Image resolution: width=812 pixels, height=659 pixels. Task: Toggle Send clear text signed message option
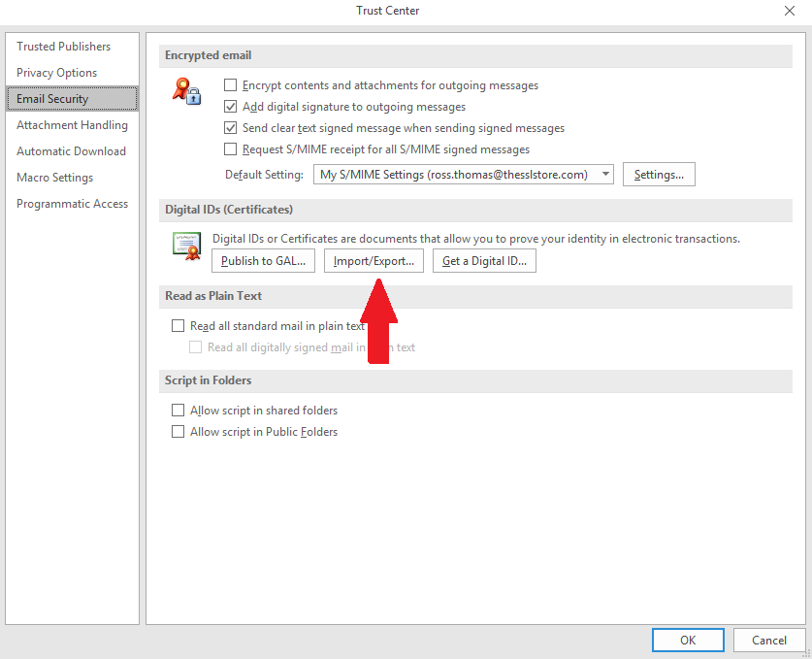click(231, 128)
